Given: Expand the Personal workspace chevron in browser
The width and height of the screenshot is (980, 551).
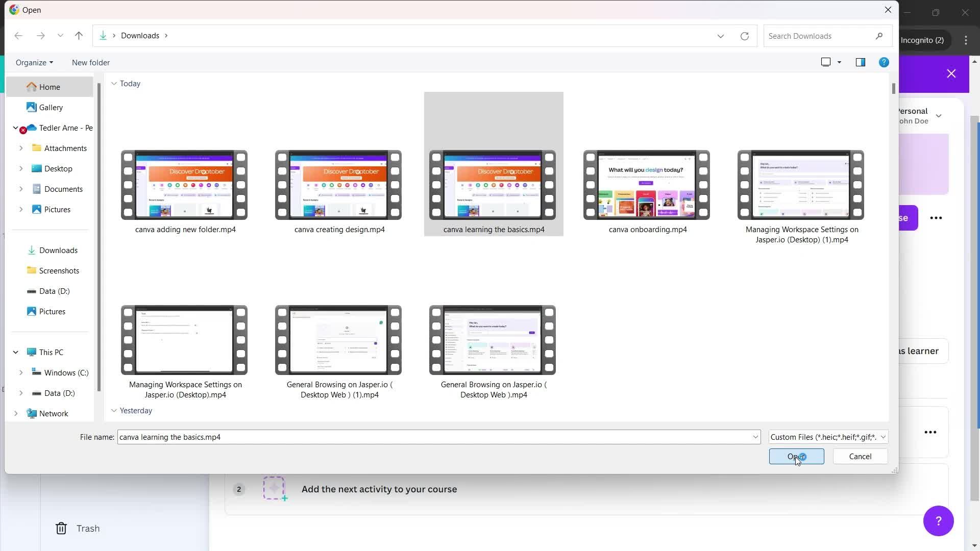Looking at the screenshot, I should (x=939, y=116).
